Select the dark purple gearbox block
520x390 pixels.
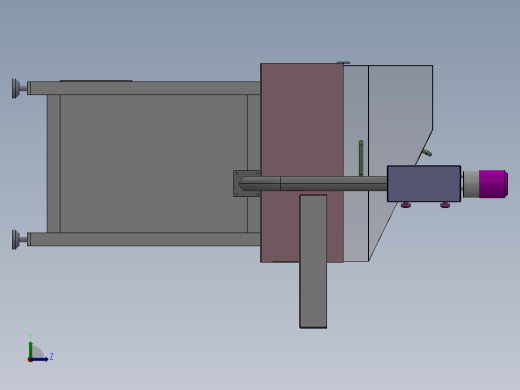click(x=424, y=184)
